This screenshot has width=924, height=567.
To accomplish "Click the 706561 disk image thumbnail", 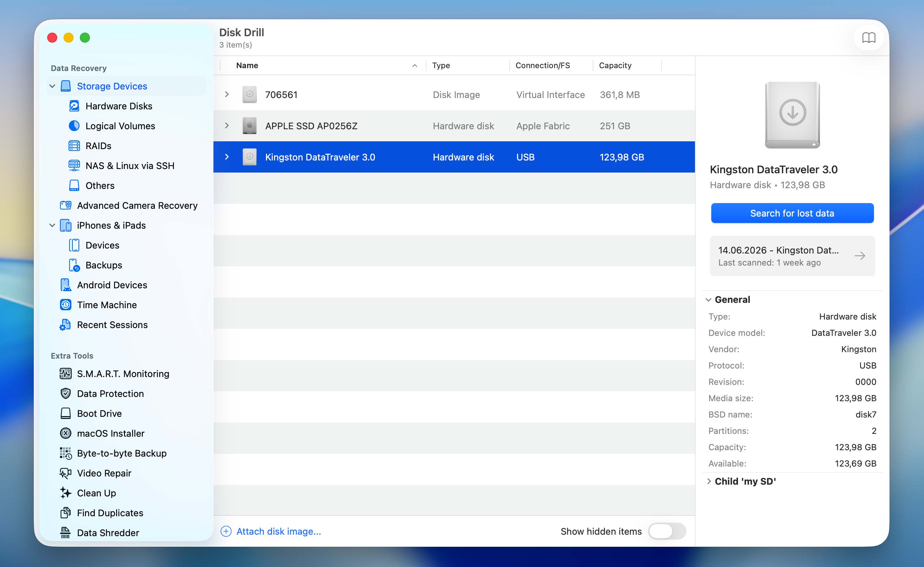I will [x=249, y=94].
